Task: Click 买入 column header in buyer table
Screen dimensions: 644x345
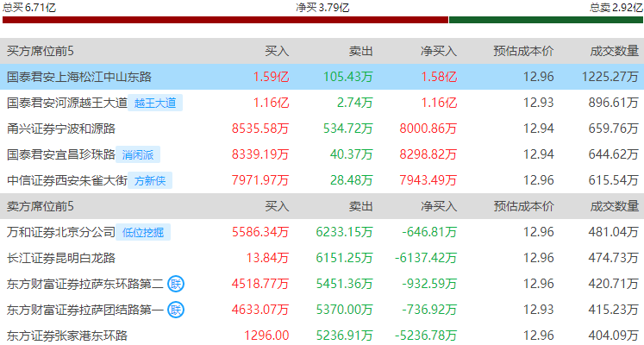Action: point(277,51)
